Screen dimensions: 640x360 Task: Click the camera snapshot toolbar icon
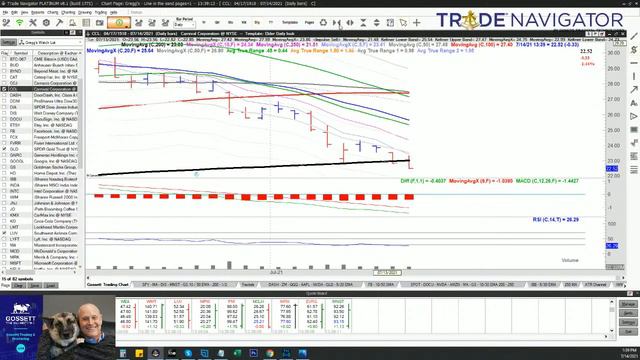point(100,23)
